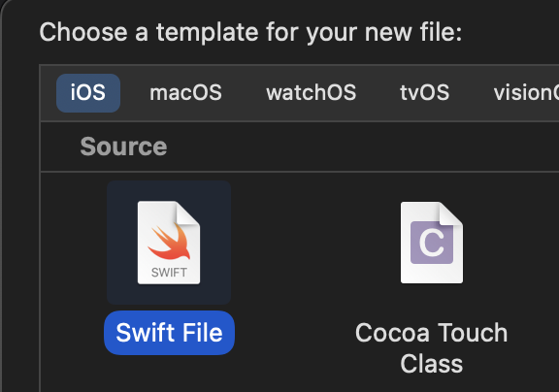Click the Cocoa Touch Class label
The height and width of the screenshot is (392, 559).
(431, 347)
